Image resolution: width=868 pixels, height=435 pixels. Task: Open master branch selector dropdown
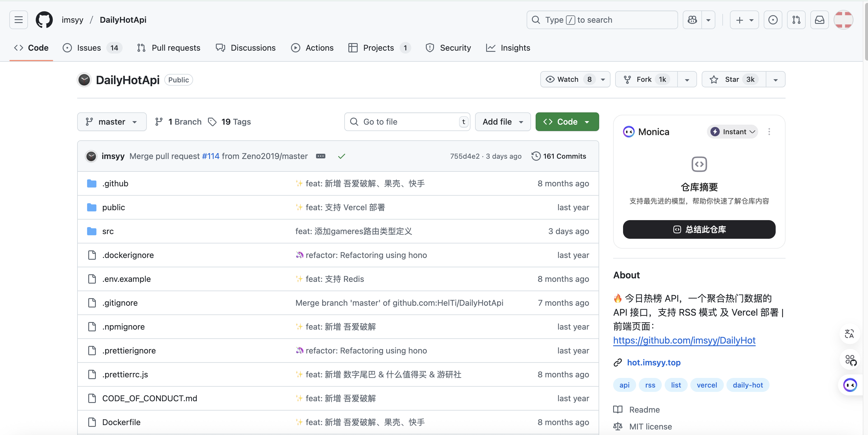click(x=112, y=122)
